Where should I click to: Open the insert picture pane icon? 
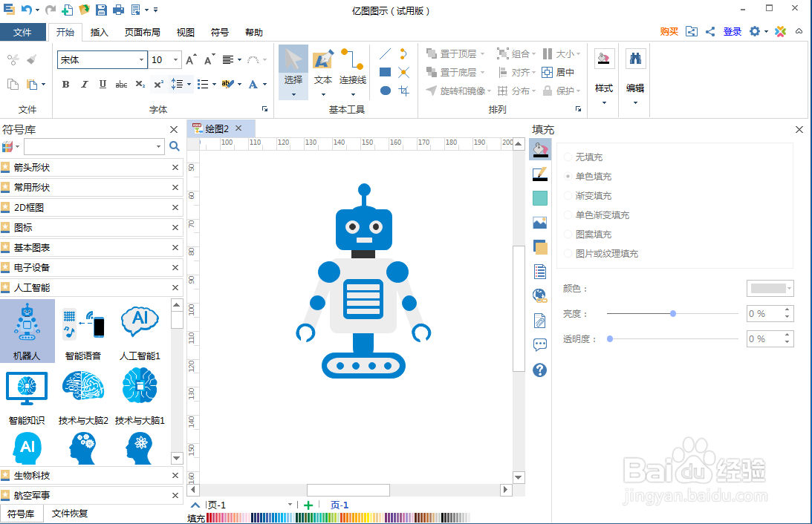(539, 223)
